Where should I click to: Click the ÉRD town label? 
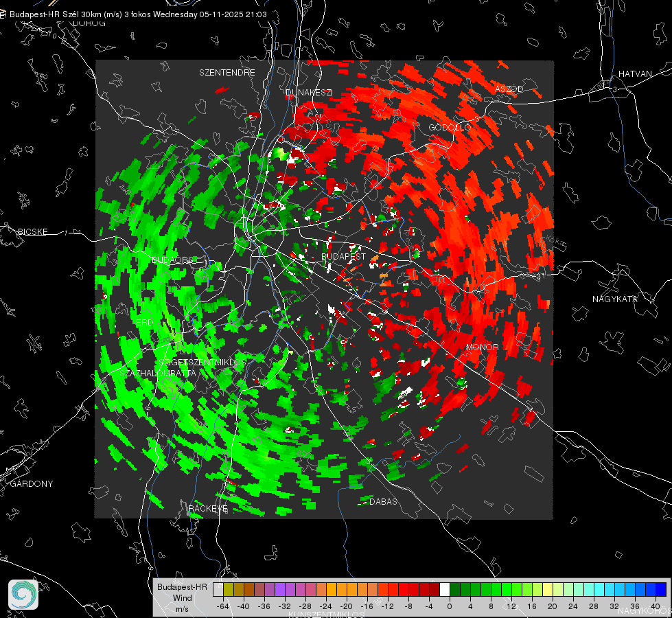(144, 323)
